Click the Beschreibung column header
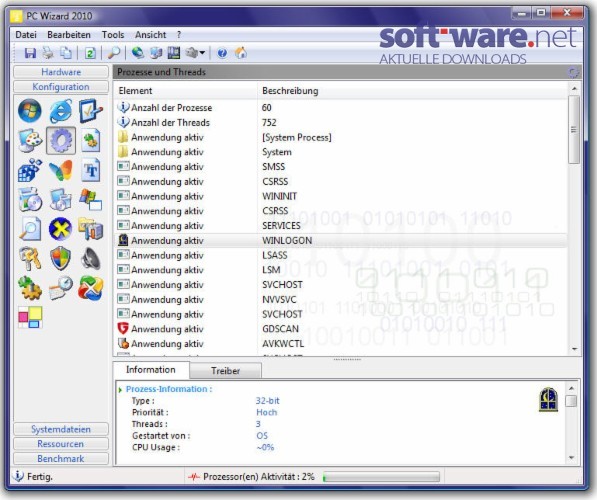 413,91
